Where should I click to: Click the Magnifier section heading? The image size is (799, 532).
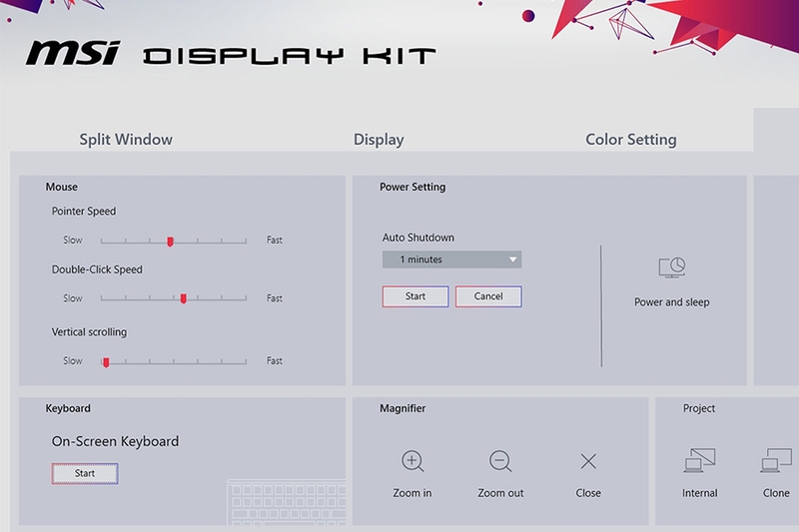pos(402,408)
